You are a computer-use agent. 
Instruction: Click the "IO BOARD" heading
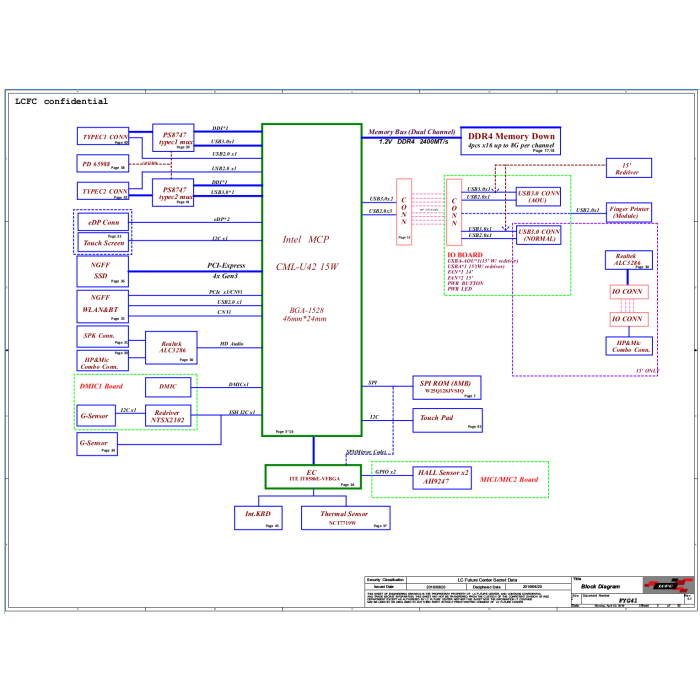pos(465,255)
